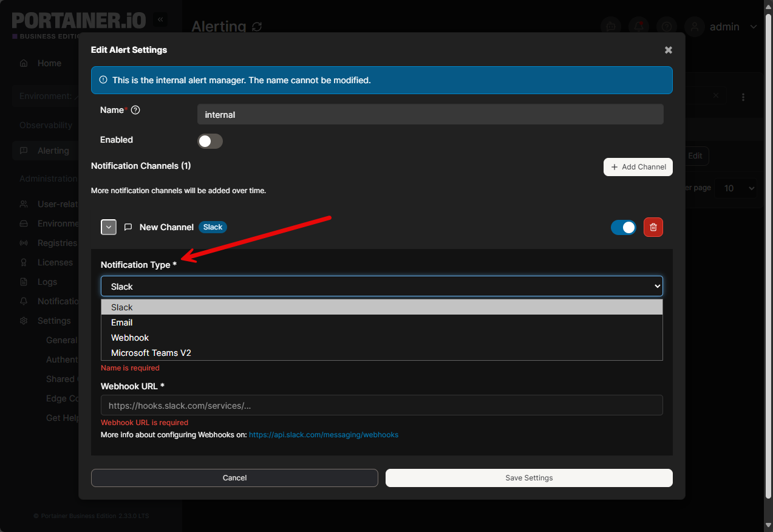Click the header feedback chat icon
Viewport: 773px width, 532px height.
click(x=611, y=27)
